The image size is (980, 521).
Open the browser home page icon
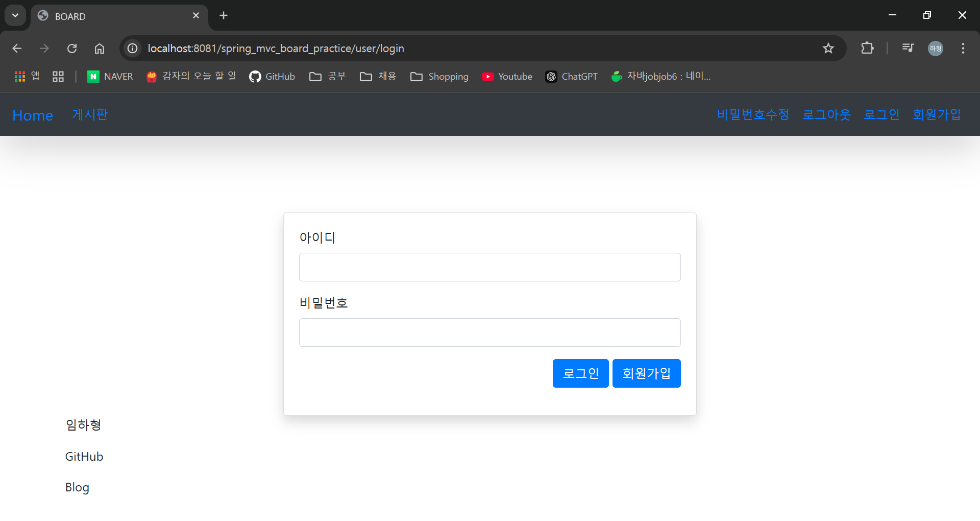[100, 49]
